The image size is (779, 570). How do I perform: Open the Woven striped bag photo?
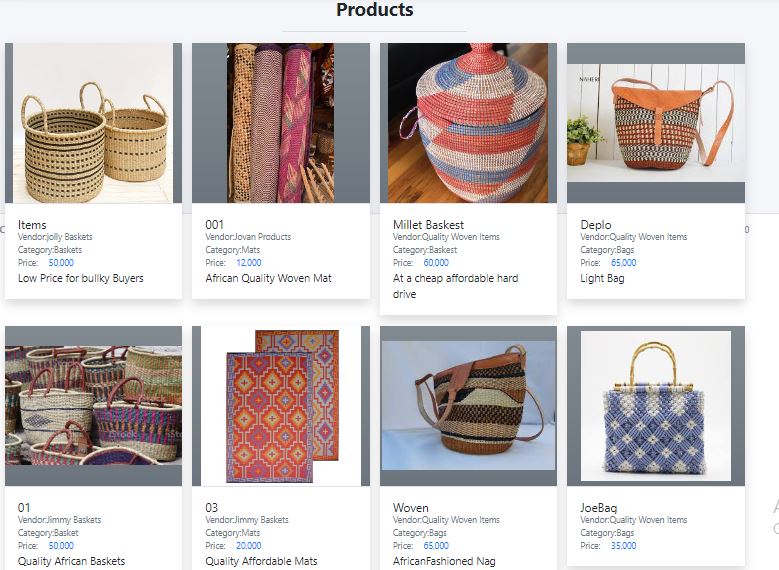click(x=468, y=406)
